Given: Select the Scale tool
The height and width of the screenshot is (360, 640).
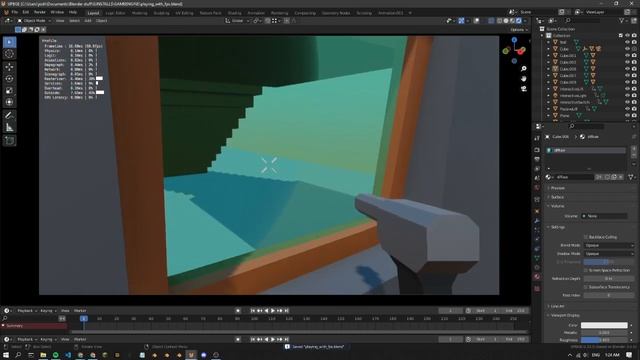Looking at the screenshot, I should pyautogui.click(x=10, y=91).
